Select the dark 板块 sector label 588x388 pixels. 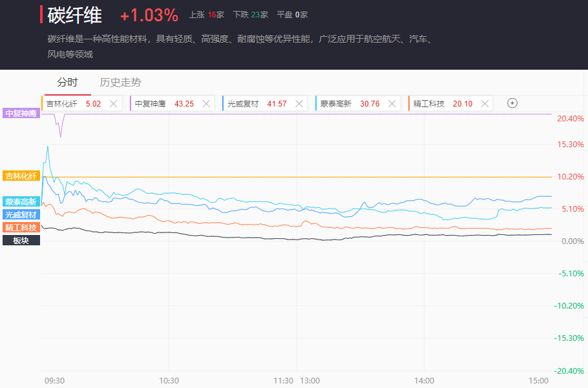pyautogui.click(x=21, y=240)
